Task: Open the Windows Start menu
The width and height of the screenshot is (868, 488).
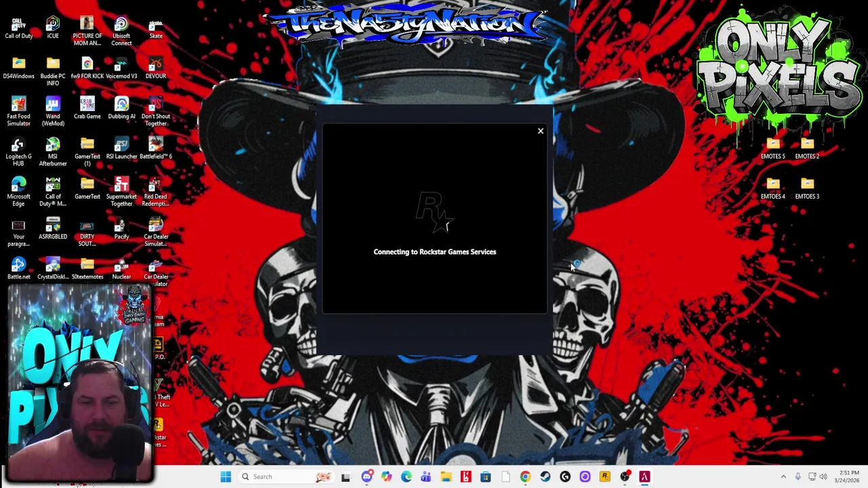Action: coord(226,476)
